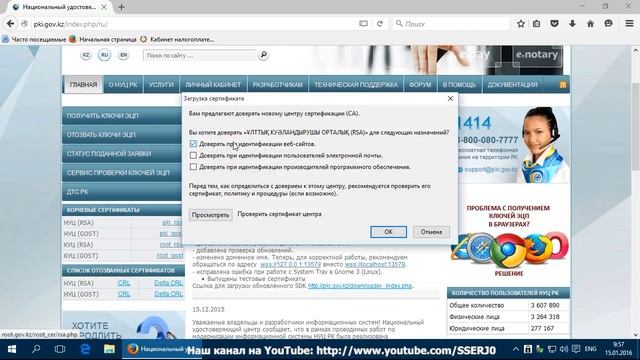Click the Firefox search box
The image size is (640, 360).
(x=451, y=24)
